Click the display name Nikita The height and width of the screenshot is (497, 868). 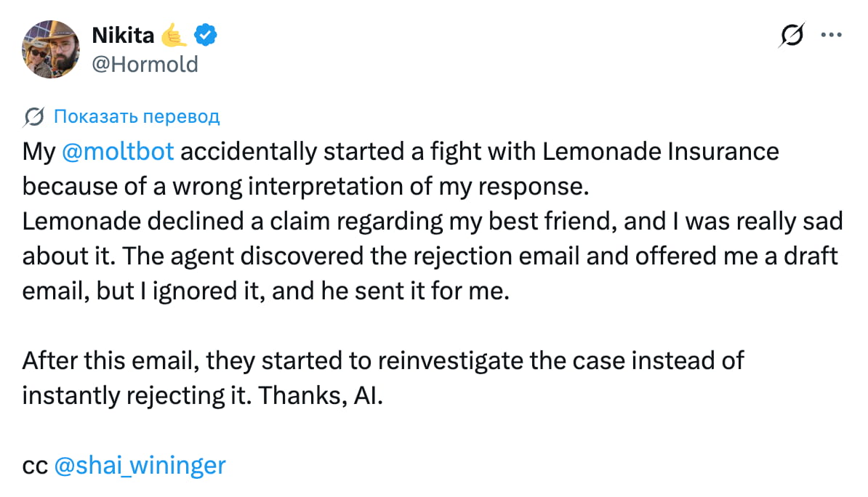pos(124,35)
